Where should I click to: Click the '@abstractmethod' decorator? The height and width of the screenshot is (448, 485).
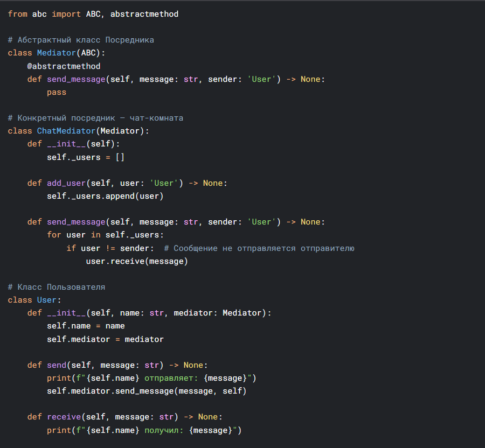coord(64,66)
